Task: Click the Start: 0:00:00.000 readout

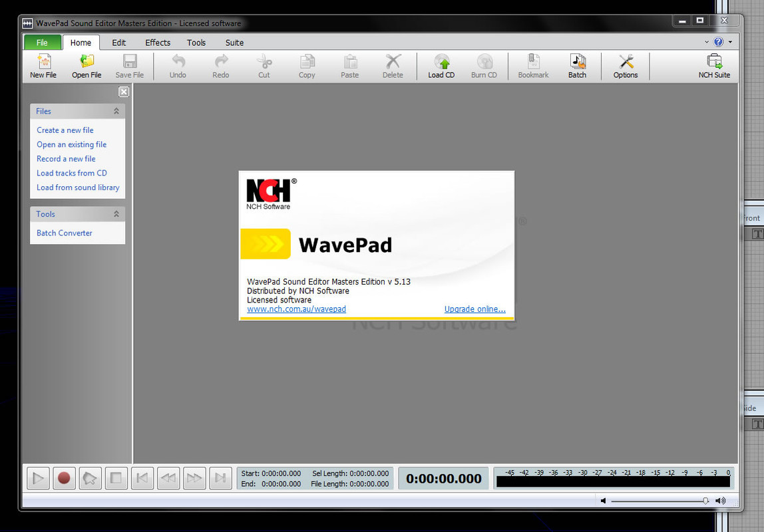Action: (x=271, y=473)
